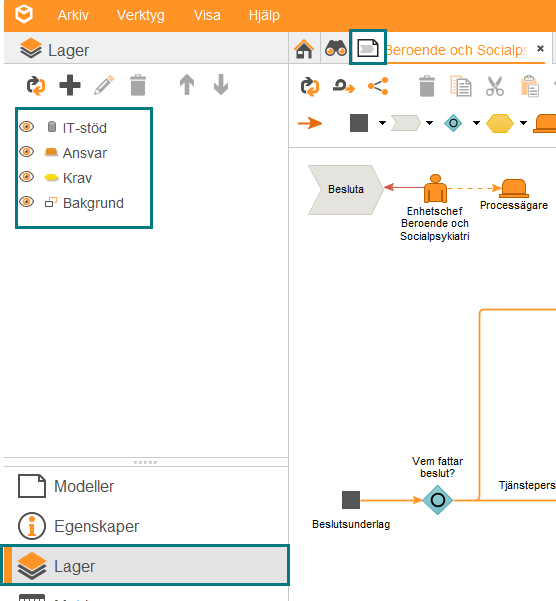Select the orange arrow connector tool
The height and width of the screenshot is (601, 556).
tap(310, 123)
